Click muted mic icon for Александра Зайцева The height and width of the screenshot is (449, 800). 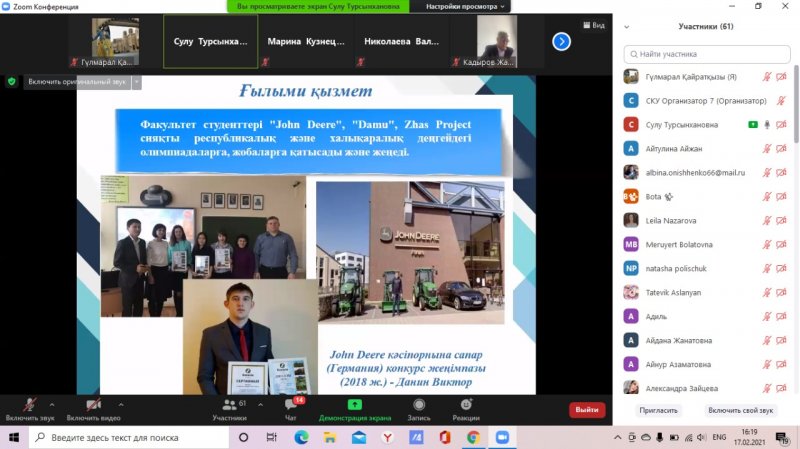[x=767, y=388]
